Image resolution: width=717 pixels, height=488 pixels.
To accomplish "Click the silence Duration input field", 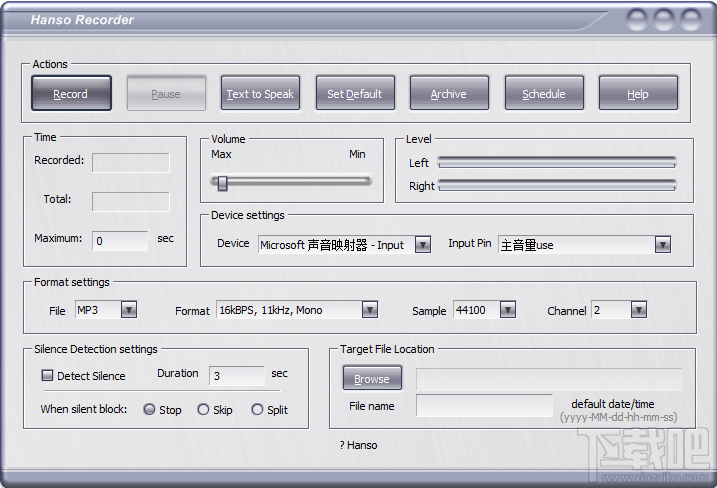I will point(237,375).
